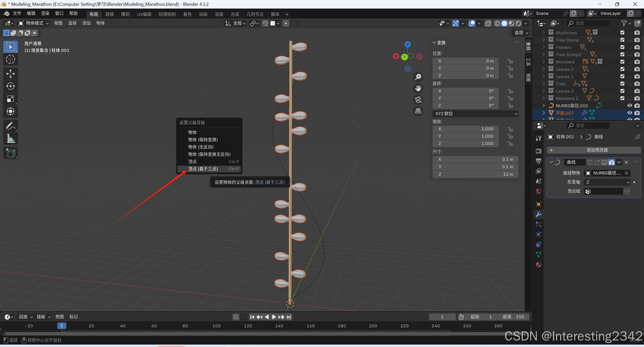Activate the Add Cube tool

click(10, 153)
